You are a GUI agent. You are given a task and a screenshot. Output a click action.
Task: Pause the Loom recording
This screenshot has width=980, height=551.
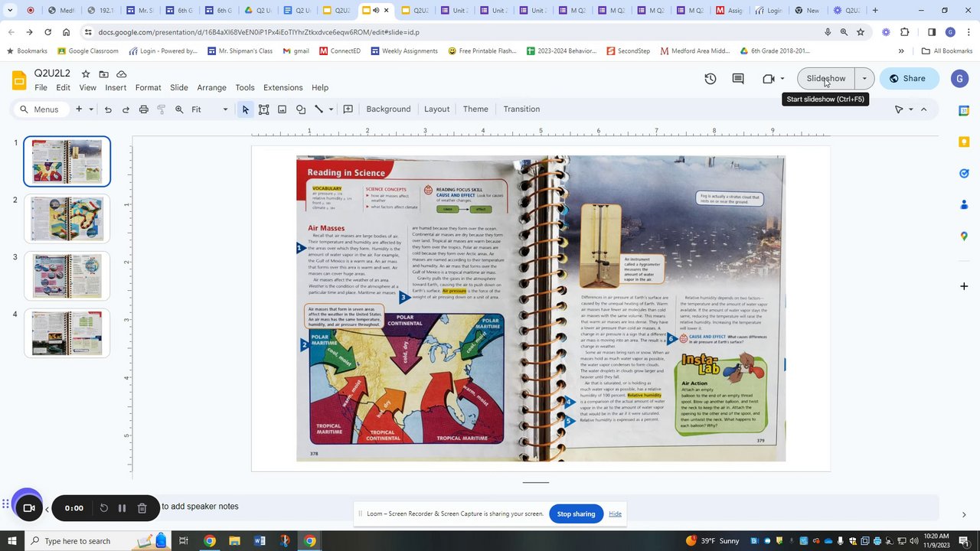tap(122, 508)
